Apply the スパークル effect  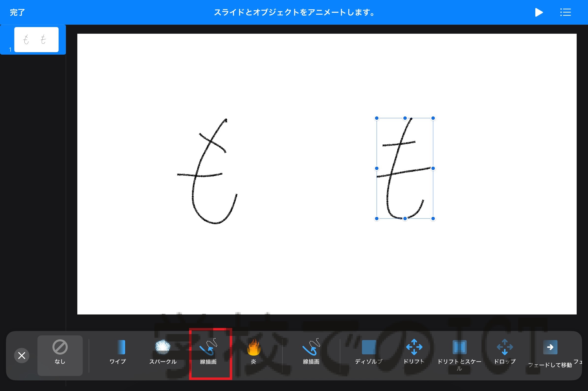coord(163,352)
